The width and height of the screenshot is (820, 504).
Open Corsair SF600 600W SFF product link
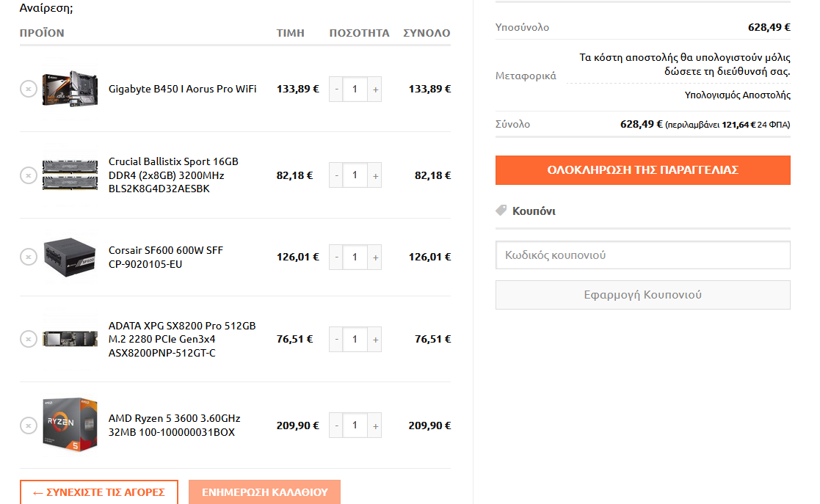[x=166, y=257]
